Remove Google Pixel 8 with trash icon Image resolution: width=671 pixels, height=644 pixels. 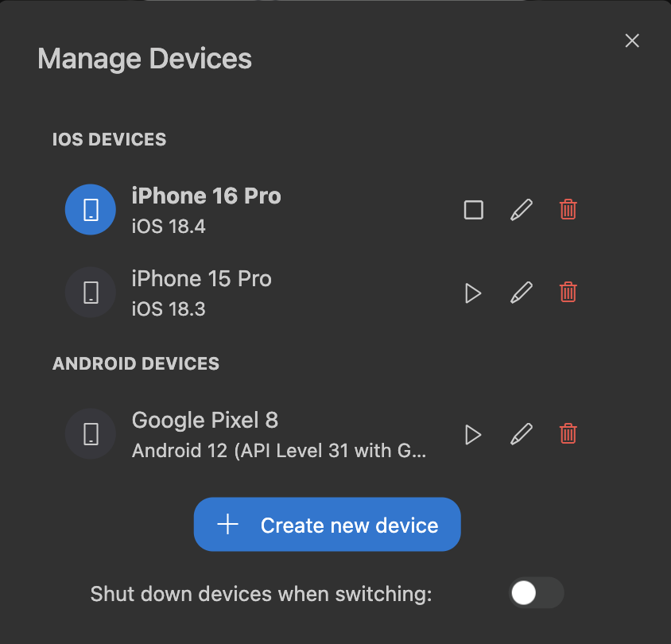point(568,434)
